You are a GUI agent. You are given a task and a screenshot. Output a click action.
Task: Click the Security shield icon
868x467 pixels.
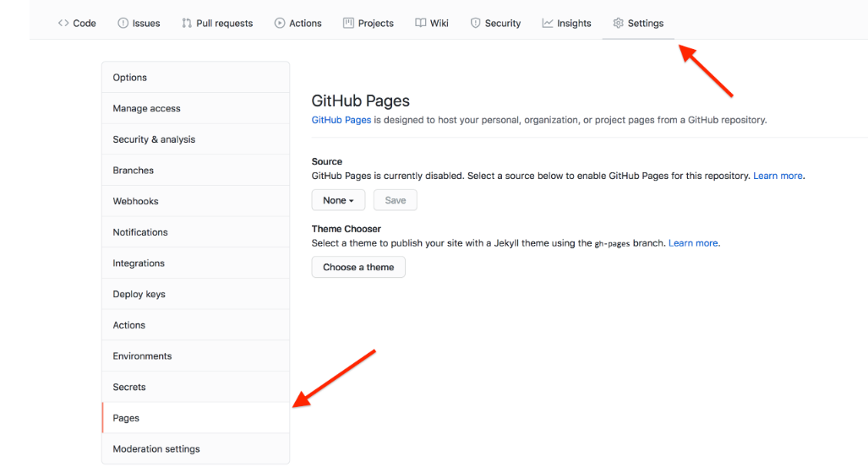475,24
